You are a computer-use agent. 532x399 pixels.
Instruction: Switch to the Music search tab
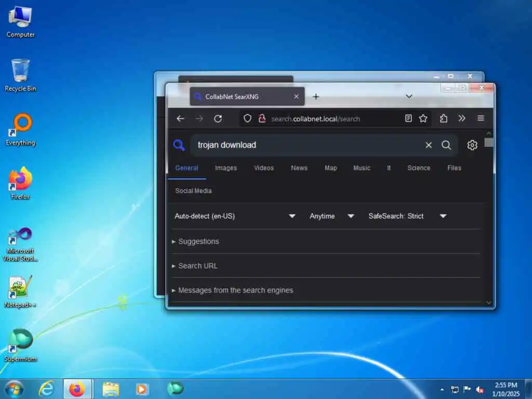tap(362, 168)
